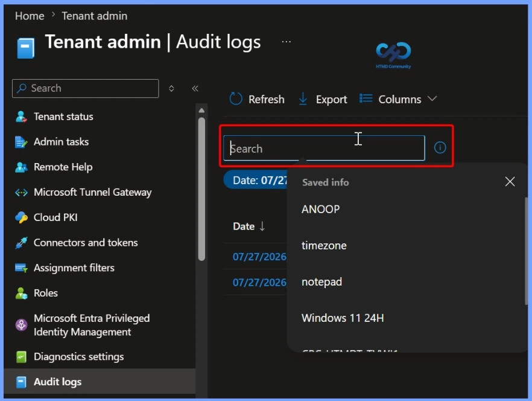Click the Connectors and tokens plug icon
Viewport: 532px width, 401px height.
(x=21, y=243)
